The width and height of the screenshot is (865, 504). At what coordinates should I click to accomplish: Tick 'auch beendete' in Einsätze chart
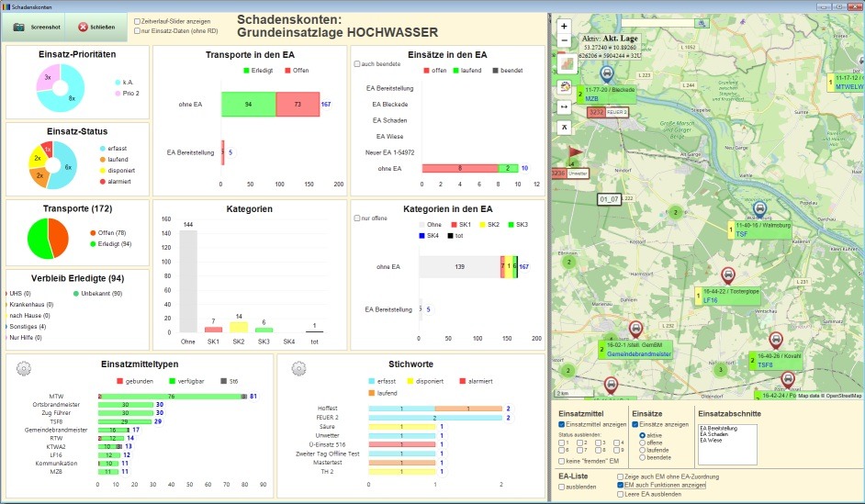point(358,64)
